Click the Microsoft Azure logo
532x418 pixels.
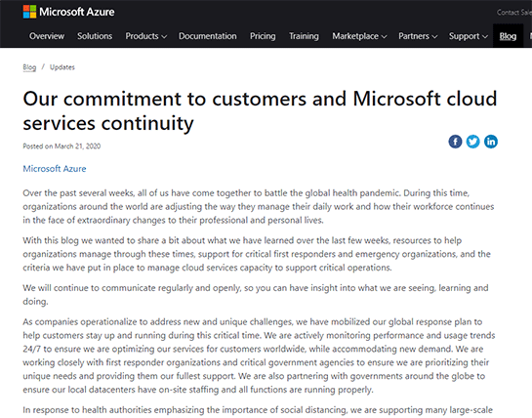coord(69,12)
